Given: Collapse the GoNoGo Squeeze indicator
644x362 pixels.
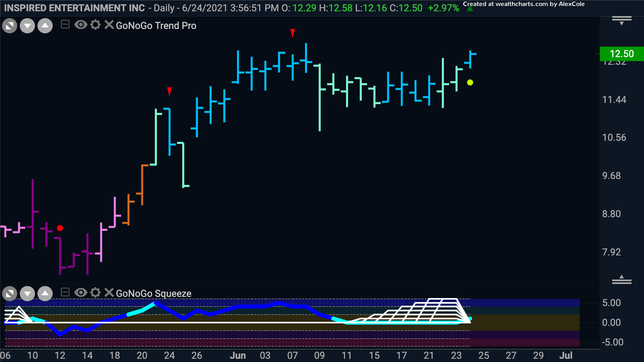Looking at the screenshot, I should [65, 292].
